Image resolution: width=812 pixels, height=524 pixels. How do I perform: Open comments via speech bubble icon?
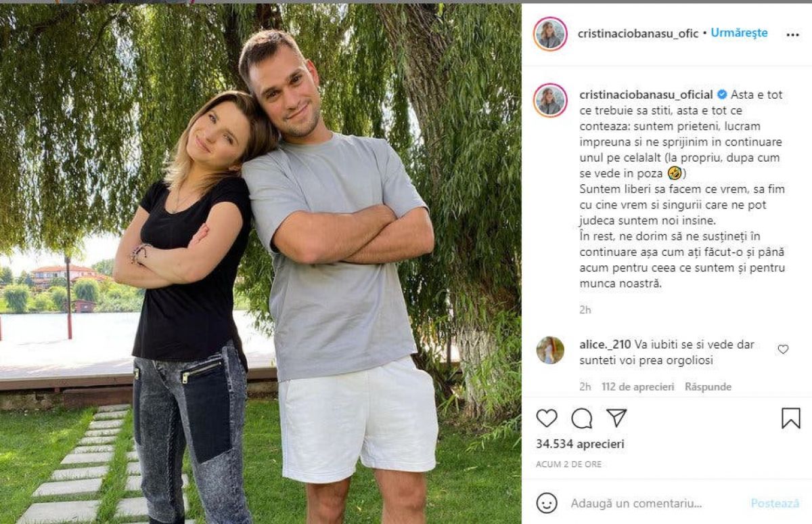581,418
